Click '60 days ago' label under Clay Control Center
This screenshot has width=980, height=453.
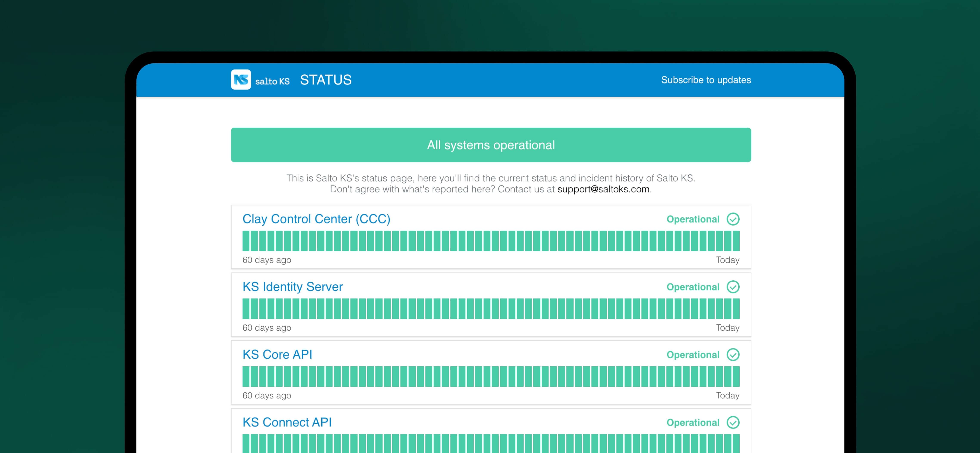tap(267, 260)
